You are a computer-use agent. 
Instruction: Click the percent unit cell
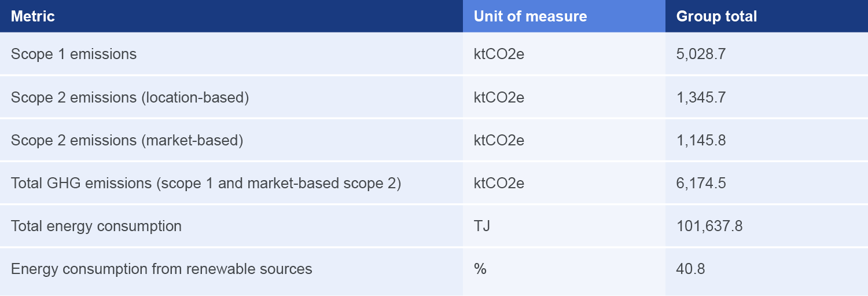click(480, 269)
